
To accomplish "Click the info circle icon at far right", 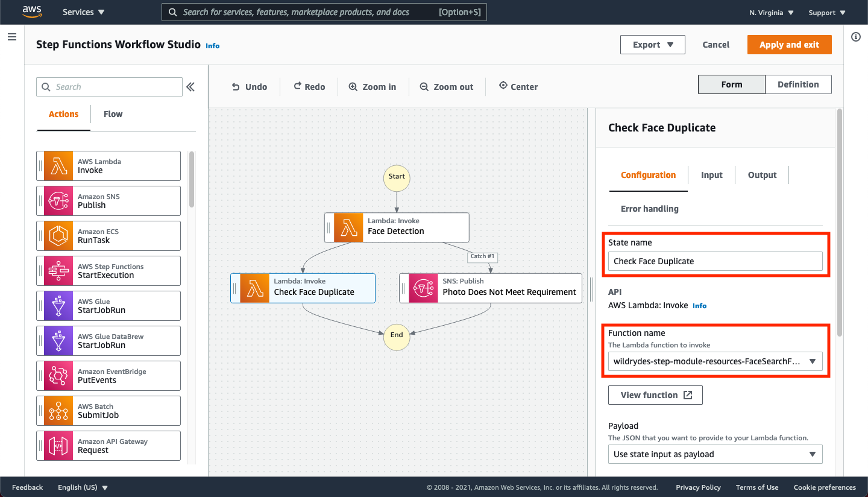I will [855, 37].
